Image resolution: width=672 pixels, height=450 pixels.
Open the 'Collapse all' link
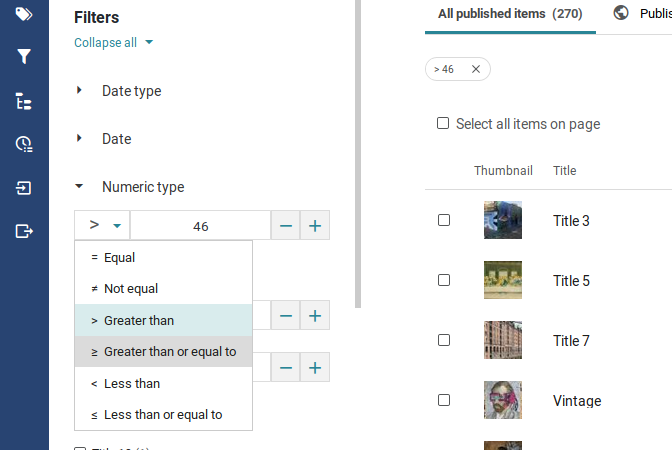click(x=105, y=42)
